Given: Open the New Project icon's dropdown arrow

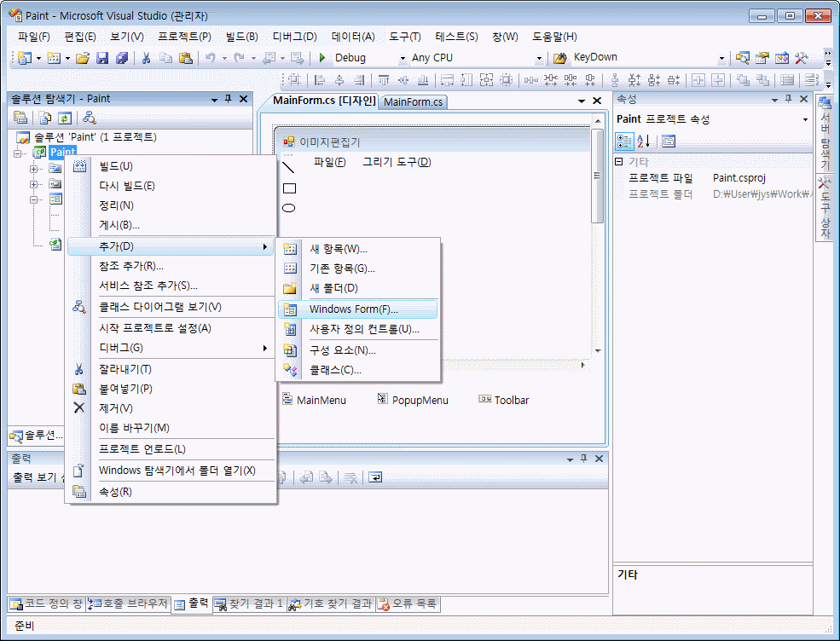Looking at the screenshot, I should coord(38,58).
